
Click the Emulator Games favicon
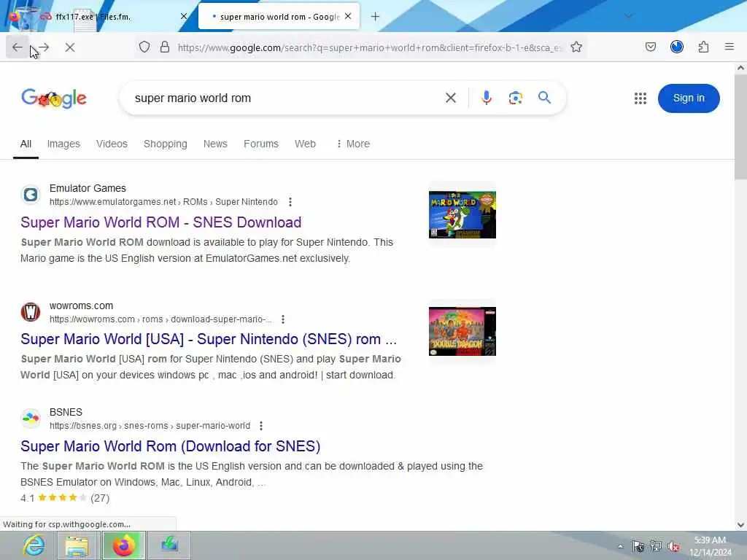pos(31,195)
